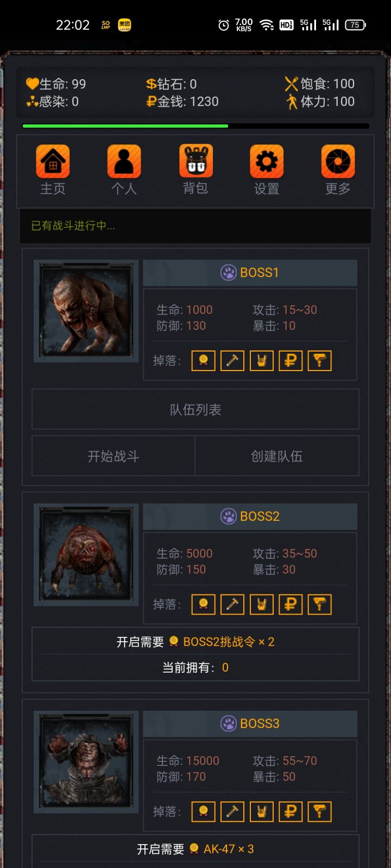Tap BOSS2 drill drop icon
Screen dimensions: 391x868
pyautogui.click(x=319, y=604)
